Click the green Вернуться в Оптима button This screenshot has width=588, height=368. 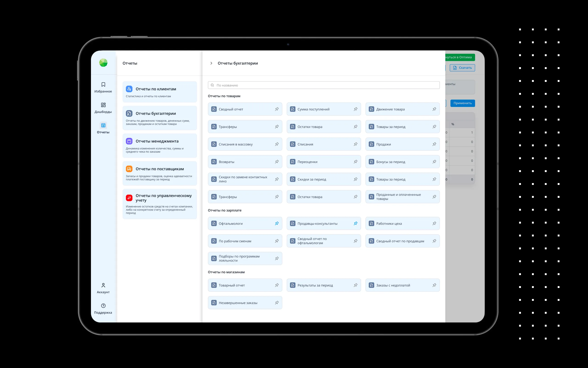coord(460,57)
